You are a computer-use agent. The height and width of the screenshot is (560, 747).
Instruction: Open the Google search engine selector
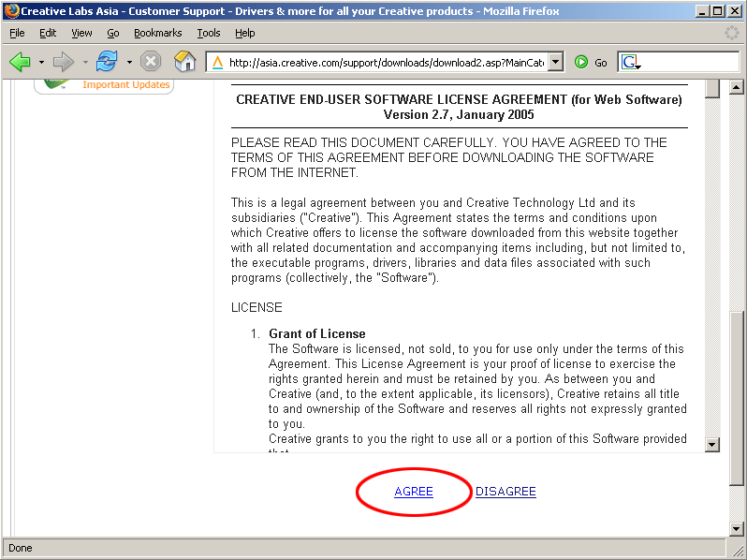(x=630, y=63)
